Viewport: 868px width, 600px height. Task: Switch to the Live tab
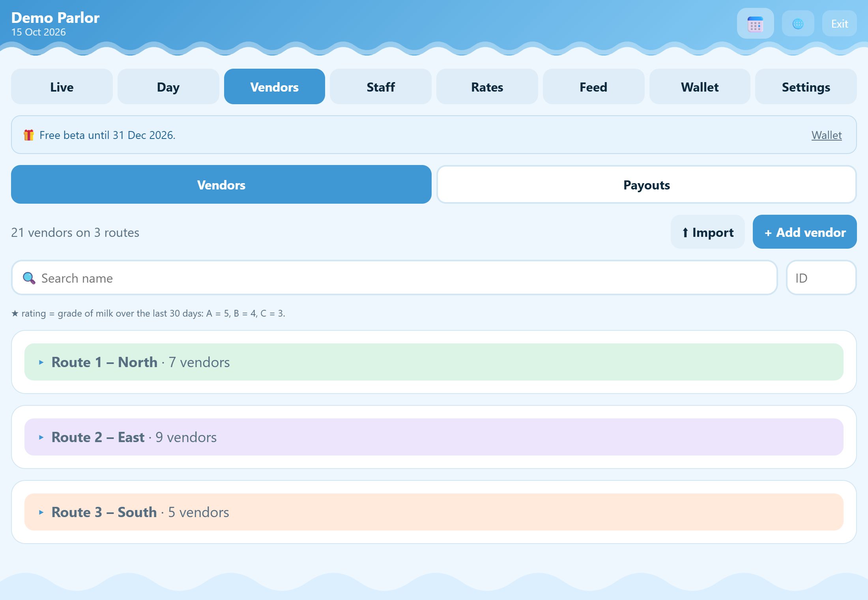point(62,86)
